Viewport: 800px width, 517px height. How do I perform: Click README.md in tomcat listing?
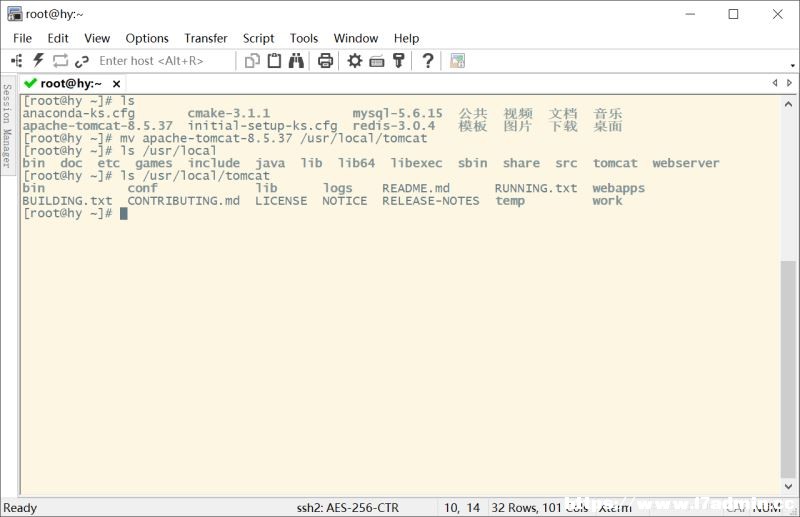pos(416,188)
